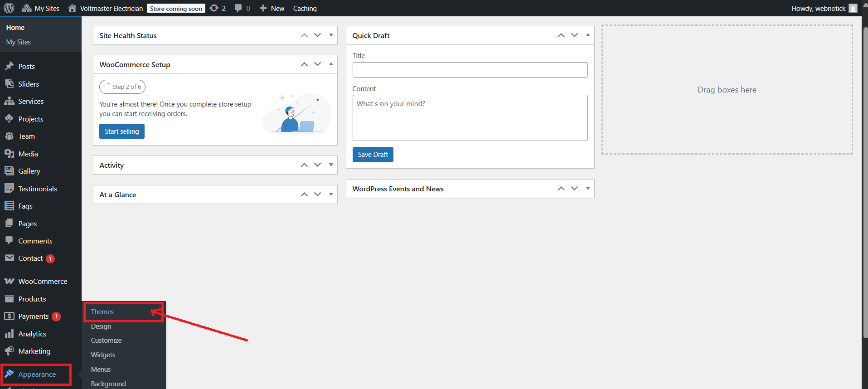Open Themes in the Appearance submenu
Screen dimensions: 868x389
(x=102, y=312)
